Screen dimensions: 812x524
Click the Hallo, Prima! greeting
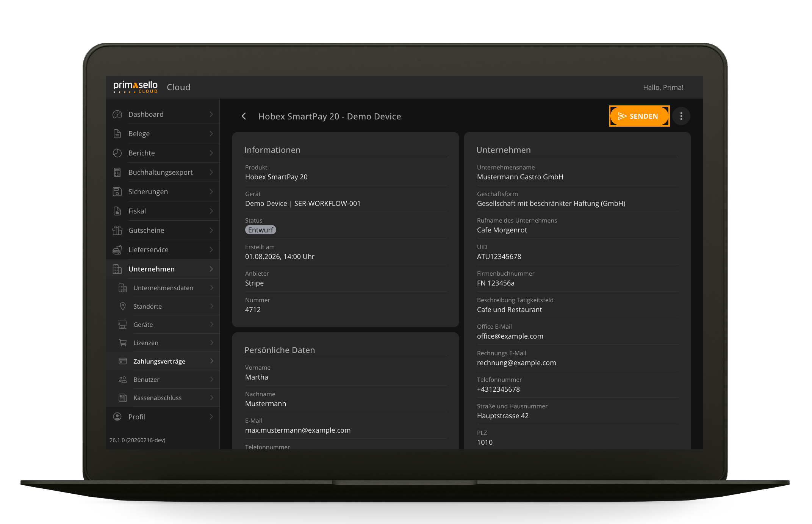tap(663, 88)
